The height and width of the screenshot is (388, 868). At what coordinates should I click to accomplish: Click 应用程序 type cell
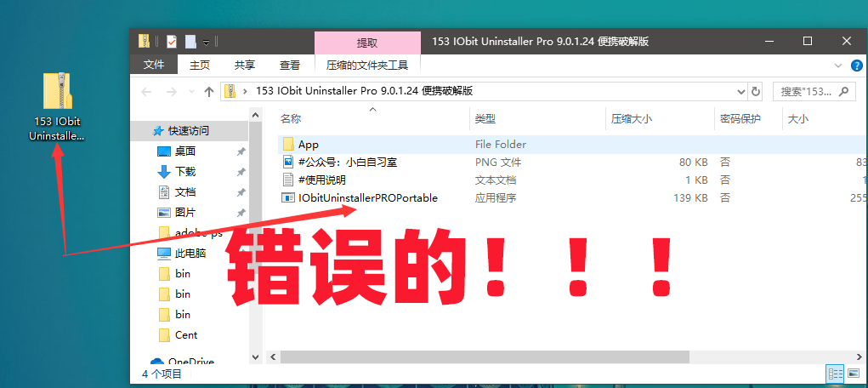click(496, 198)
